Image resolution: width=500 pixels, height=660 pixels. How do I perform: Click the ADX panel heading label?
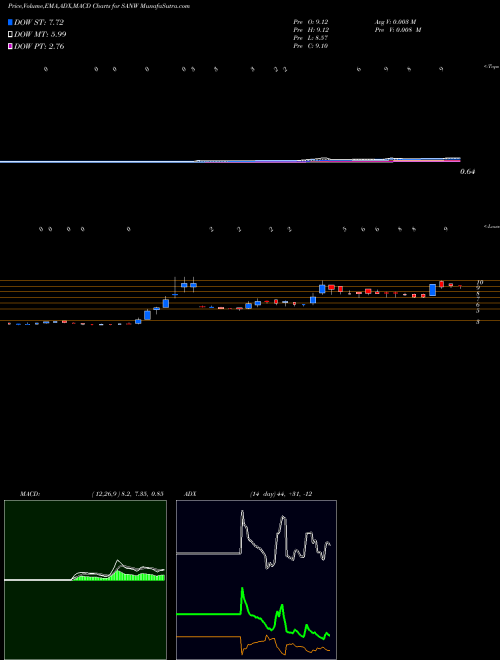[x=190, y=494]
